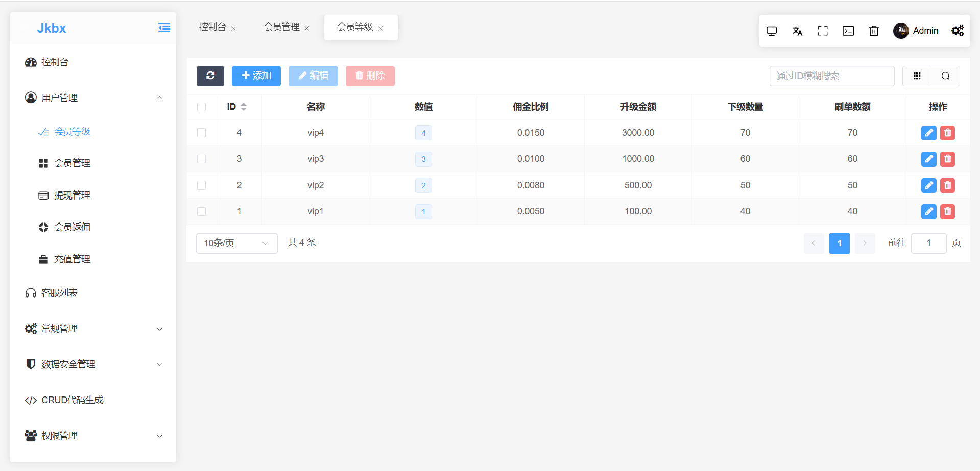Expand the 权限管理 sidebar section
Viewport: 980px width, 471px height.
pyautogui.click(x=93, y=436)
